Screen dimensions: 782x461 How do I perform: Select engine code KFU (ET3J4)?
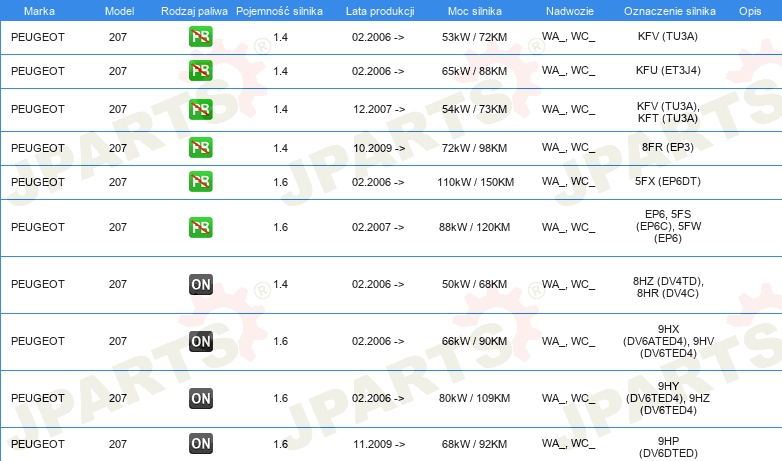coord(668,70)
